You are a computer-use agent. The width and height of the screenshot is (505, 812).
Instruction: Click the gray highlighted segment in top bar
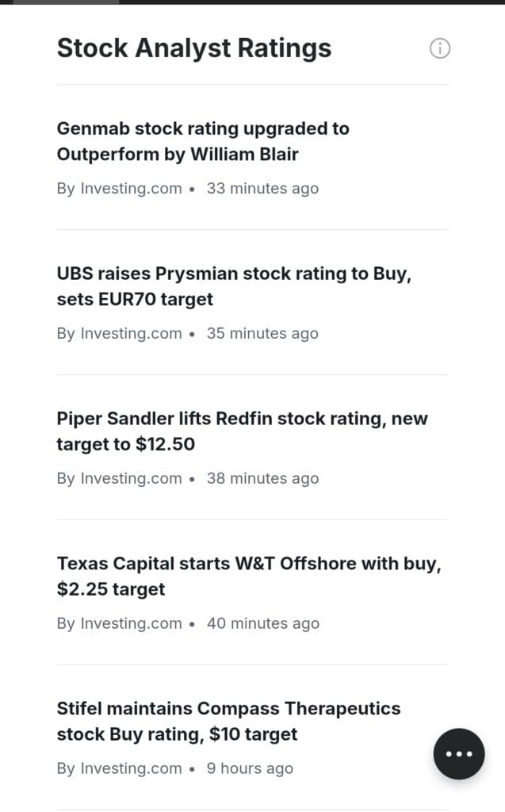point(66,2)
